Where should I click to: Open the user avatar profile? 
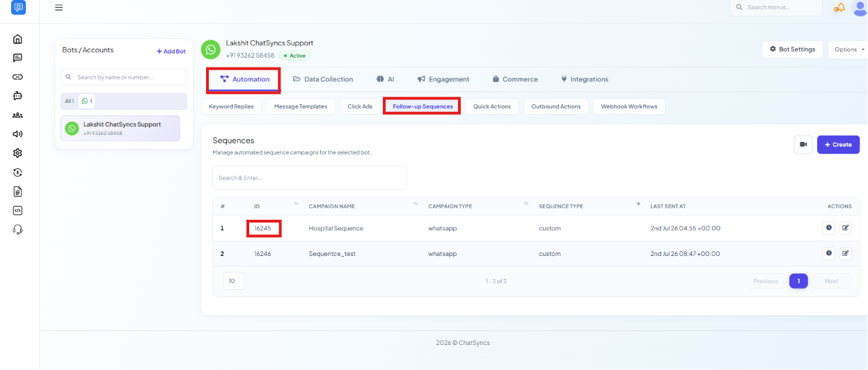coord(860,8)
